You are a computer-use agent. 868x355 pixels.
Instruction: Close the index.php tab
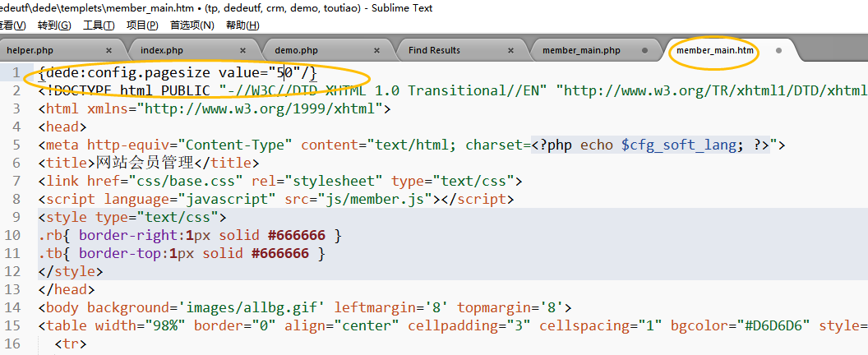click(x=242, y=50)
